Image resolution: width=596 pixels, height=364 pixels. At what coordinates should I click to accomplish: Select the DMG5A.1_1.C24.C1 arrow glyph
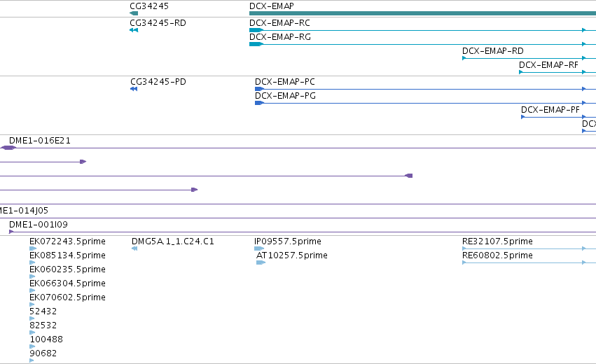pyautogui.click(x=134, y=248)
